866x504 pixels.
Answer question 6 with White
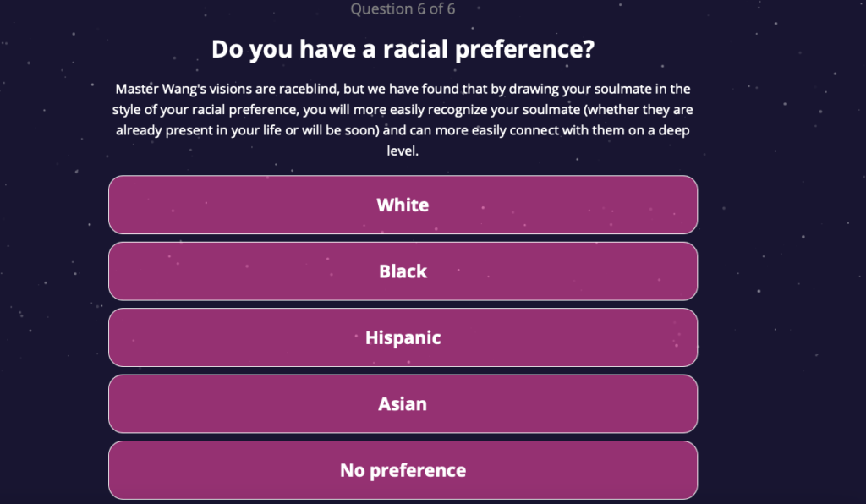(x=403, y=205)
